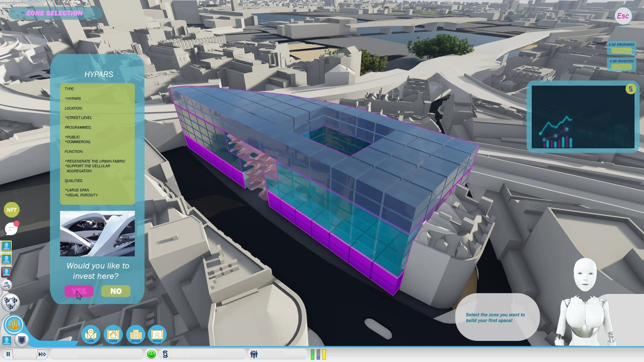The width and height of the screenshot is (644, 362).
Task: Click the population people icon
Action: [x=254, y=354]
